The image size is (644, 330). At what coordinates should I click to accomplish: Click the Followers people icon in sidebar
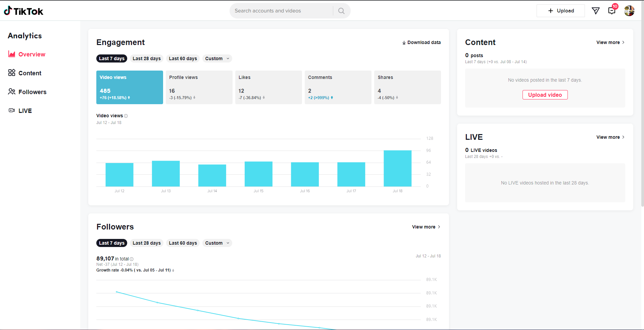tap(12, 92)
